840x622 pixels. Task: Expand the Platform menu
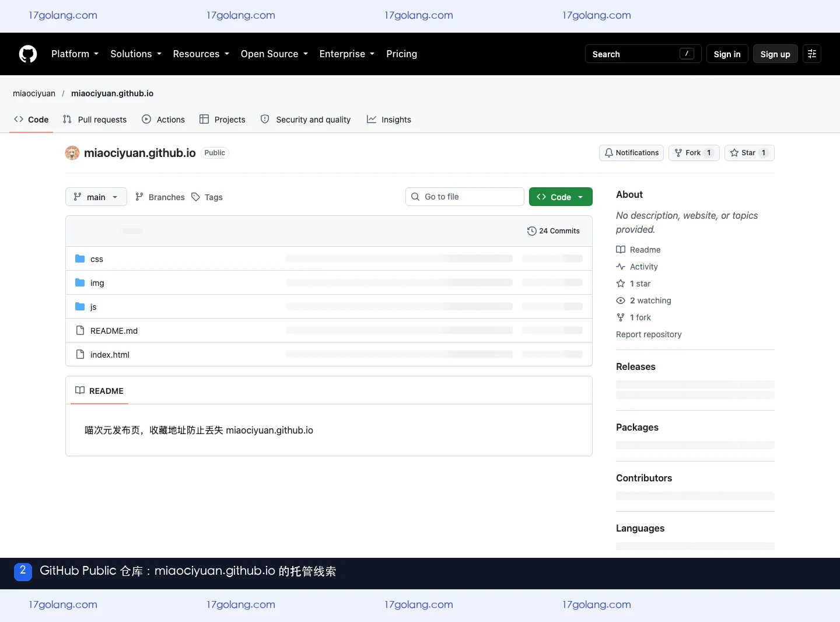click(75, 54)
